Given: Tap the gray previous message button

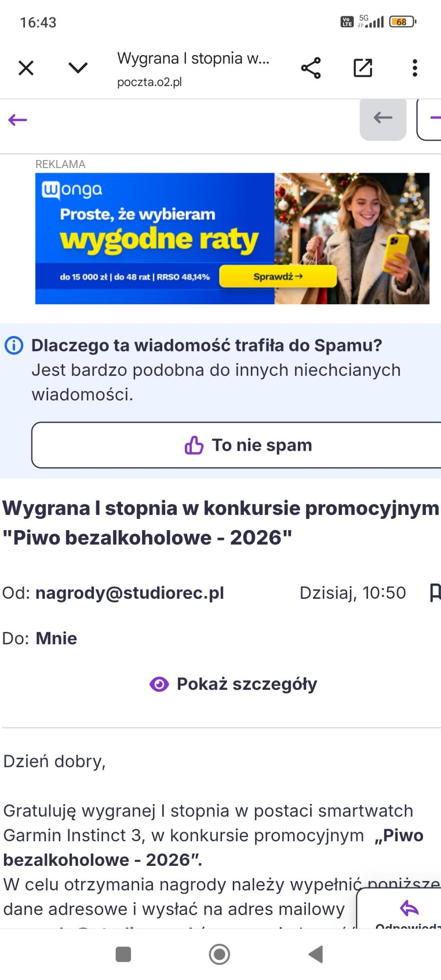Looking at the screenshot, I should pyautogui.click(x=383, y=118).
